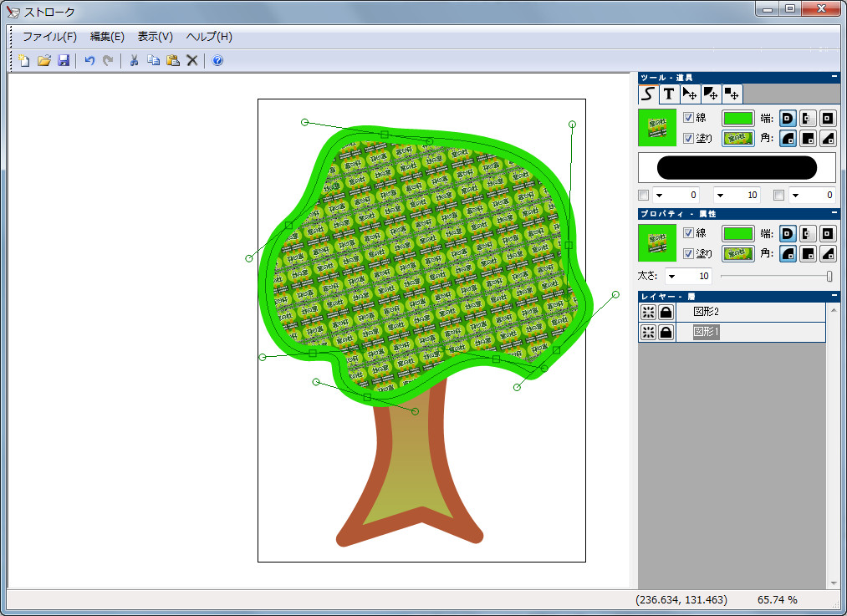
Task: Toggle lock of 図形2 layer
Action: point(666,312)
